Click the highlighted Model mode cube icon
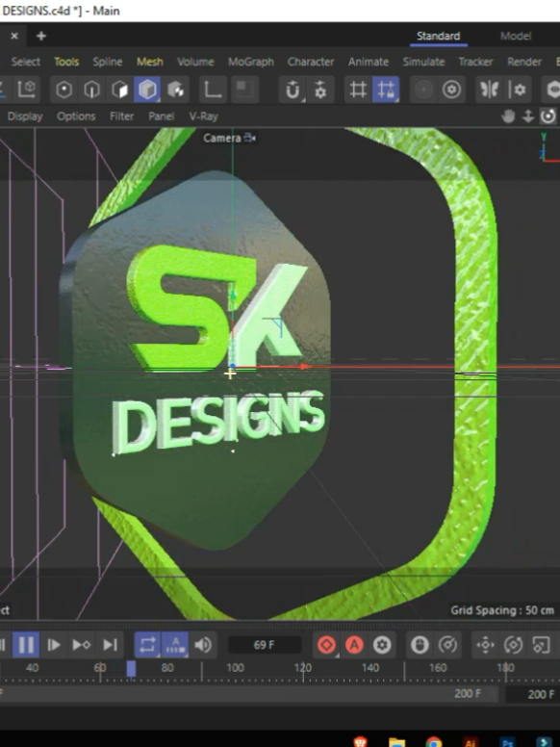 coord(147,90)
